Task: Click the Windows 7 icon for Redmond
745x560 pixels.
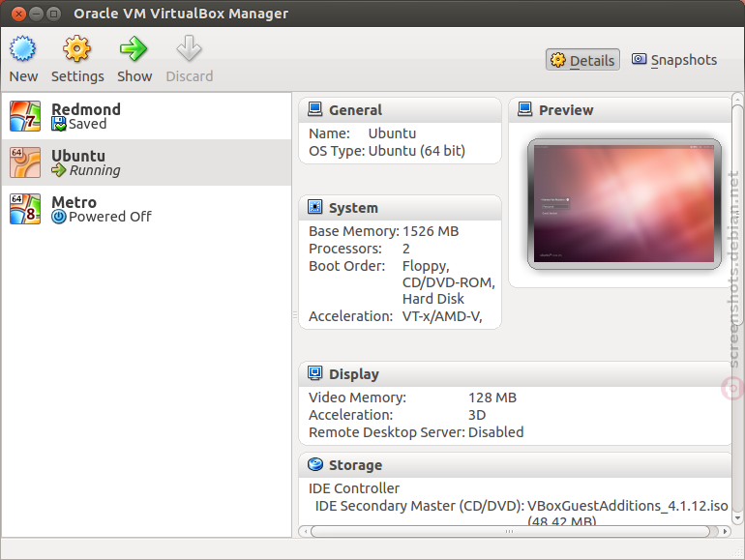Action: [25, 116]
